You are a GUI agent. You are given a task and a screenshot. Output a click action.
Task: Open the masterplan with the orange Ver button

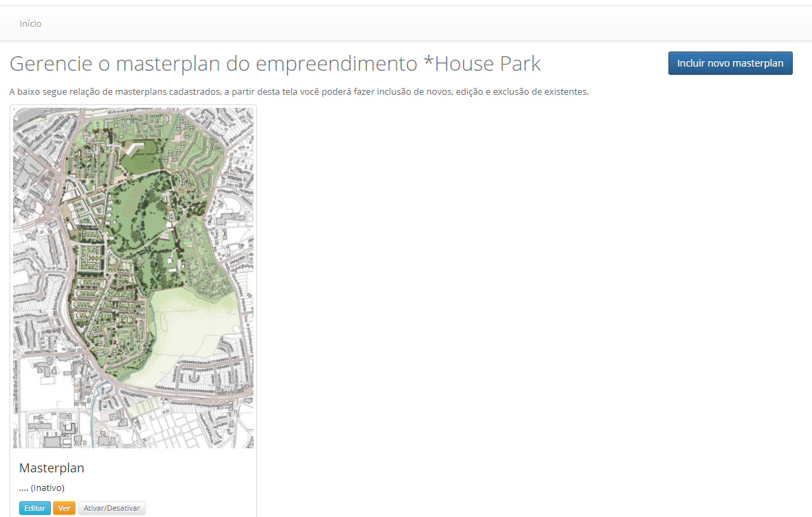point(64,508)
